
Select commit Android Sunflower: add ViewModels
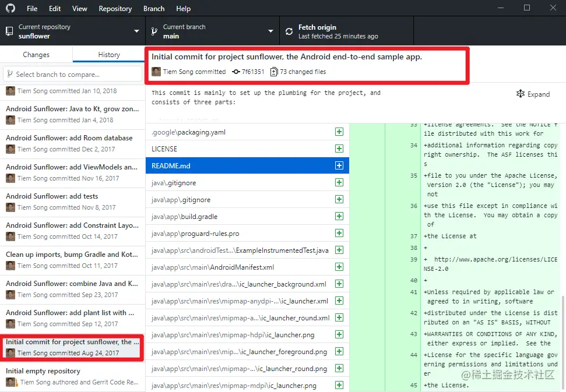click(x=72, y=173)
